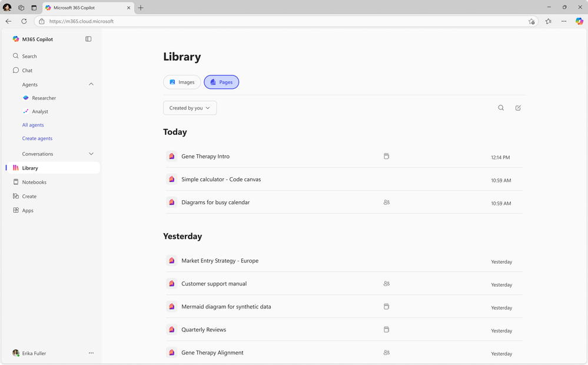Open Notebooks from the sidebar
The width and height of the screenshot is (588, 365).
click(34, 182)
